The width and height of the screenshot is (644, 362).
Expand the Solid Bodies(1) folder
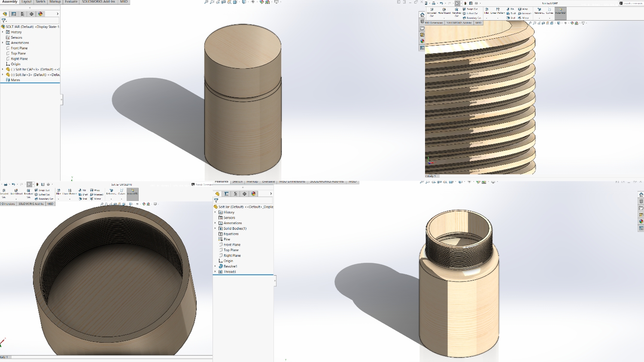coord(216,228)
